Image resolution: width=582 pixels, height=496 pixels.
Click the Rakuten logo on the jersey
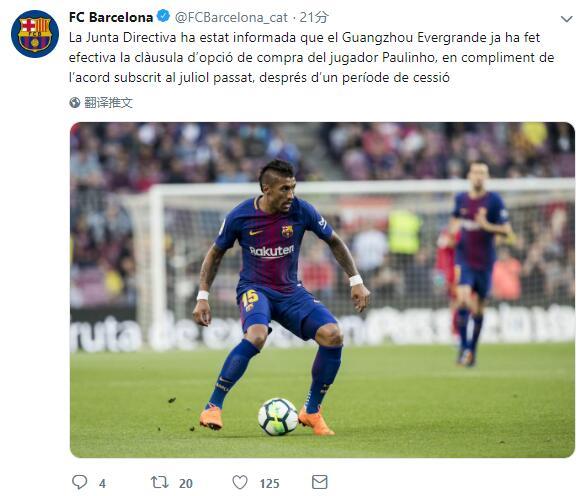(272, 251)
